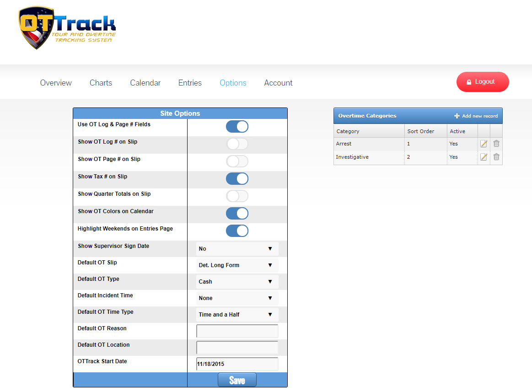Viewport: 532px width, 392px height.
Task: Click the Default OT Reason text field
Action: pyautogui.click(x=237, y=331)
